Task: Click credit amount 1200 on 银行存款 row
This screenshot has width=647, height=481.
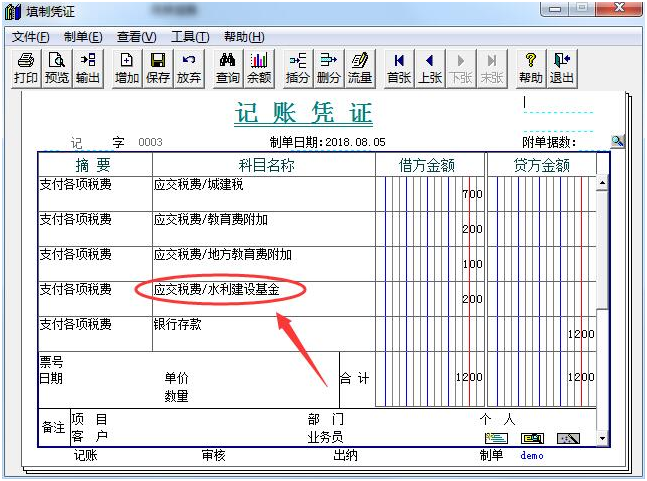Action: click(x=542, y=334)
